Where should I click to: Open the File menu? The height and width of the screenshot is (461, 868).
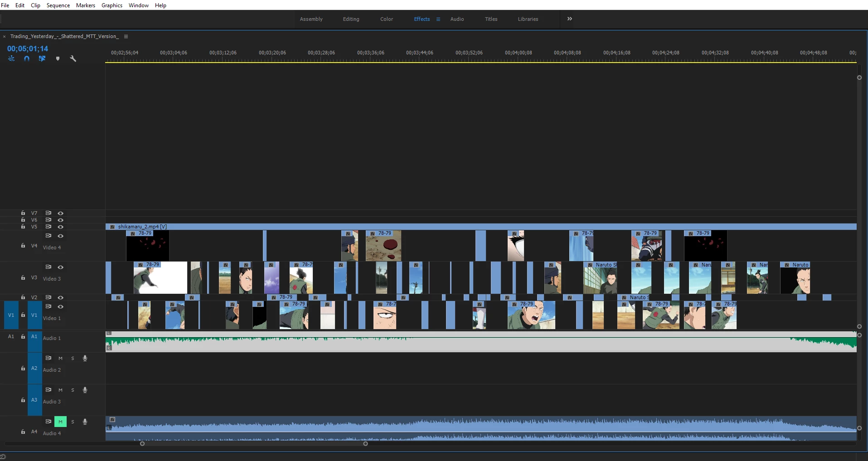pos(5,5)
